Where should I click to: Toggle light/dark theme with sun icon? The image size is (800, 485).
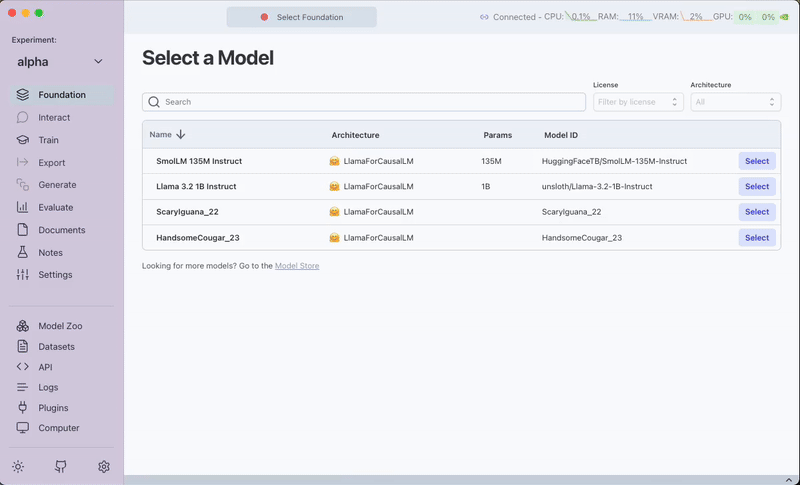18,467
